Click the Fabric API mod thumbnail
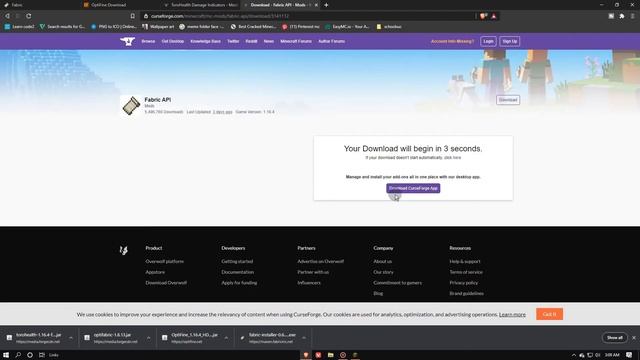 [x=131, y=106]
